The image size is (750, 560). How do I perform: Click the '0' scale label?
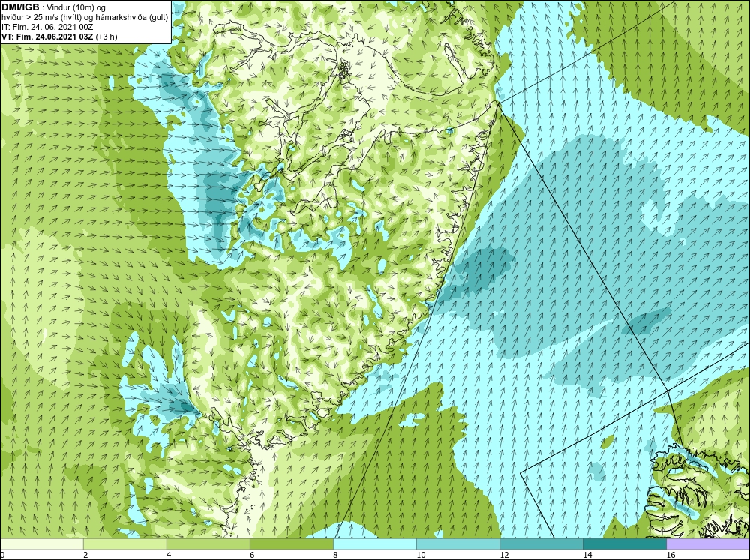pyautogui.click(x=2, y=555)
